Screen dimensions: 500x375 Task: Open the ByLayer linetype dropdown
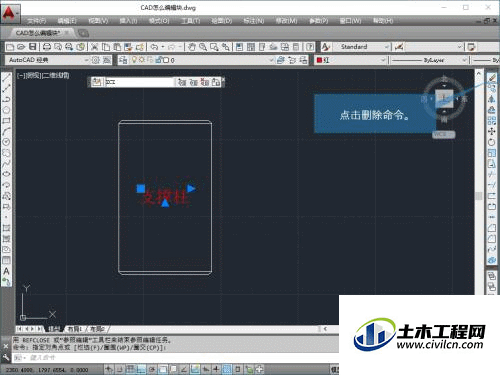[464, 60]
